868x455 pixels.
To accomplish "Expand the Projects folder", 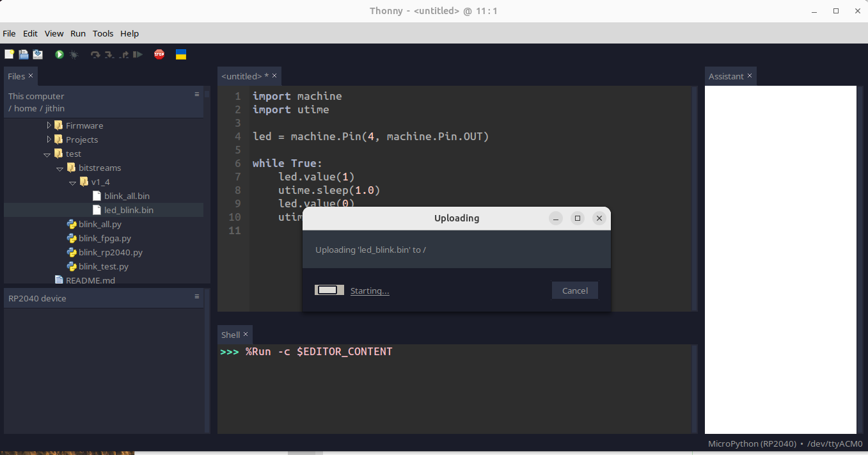I will point(49,140).
